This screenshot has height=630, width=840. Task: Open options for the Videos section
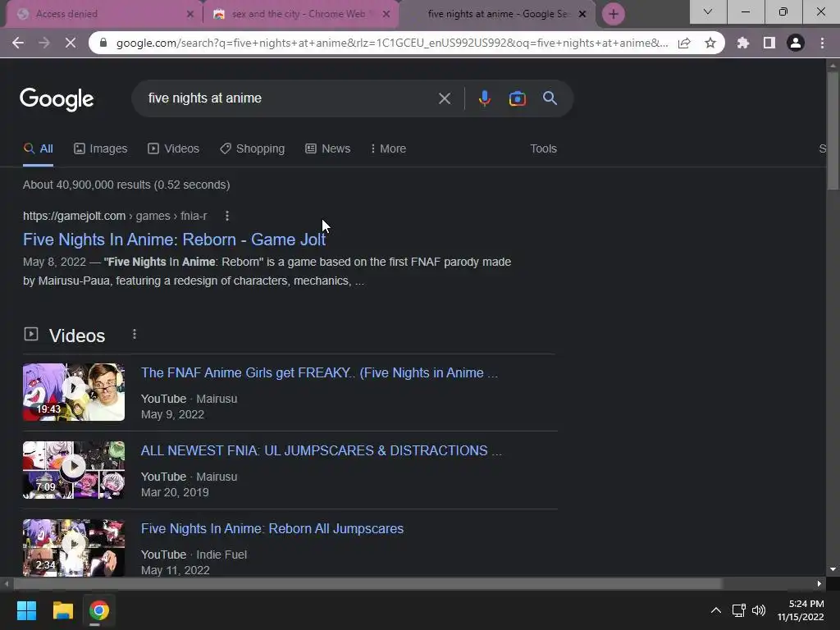(x=135, y=335)
